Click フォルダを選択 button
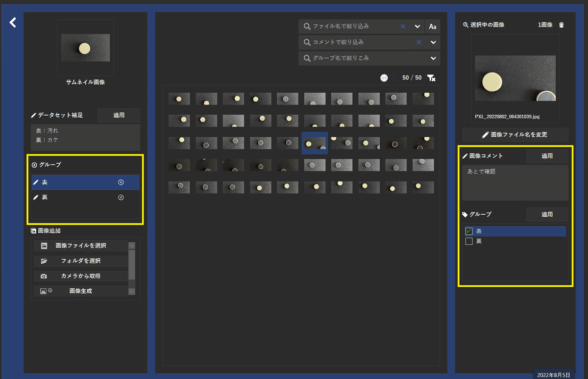This screenshot has width=588, height=379. (x=81, y=261)
